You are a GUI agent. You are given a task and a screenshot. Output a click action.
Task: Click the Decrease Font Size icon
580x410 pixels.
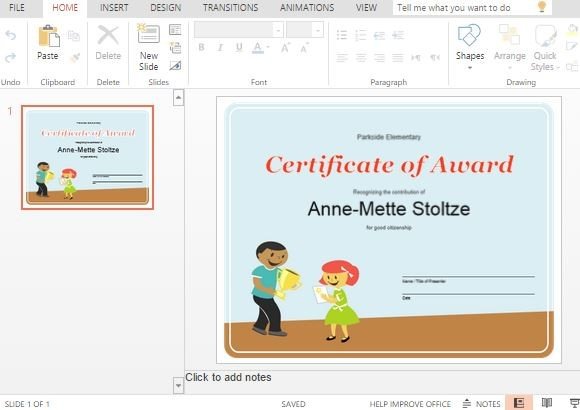tap(304, 47)
